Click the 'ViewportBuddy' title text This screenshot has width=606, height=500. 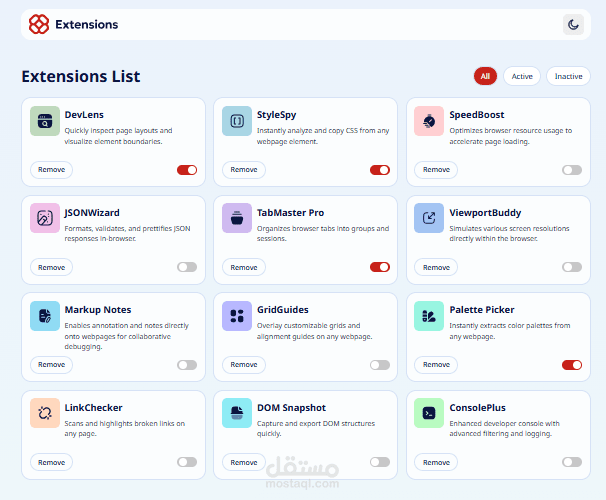coord(485,213)
